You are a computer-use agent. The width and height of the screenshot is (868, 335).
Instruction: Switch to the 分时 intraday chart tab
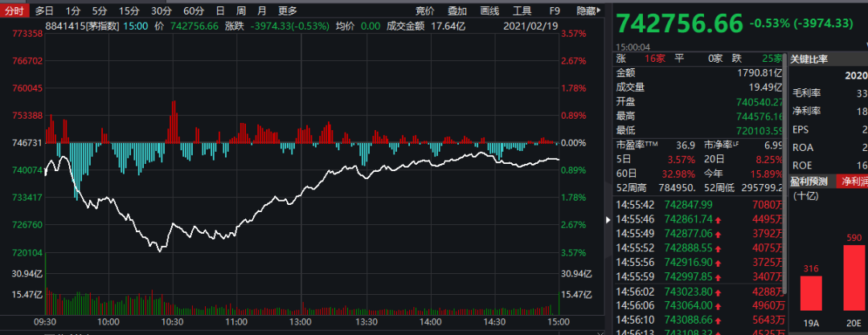tap(14, 11)
